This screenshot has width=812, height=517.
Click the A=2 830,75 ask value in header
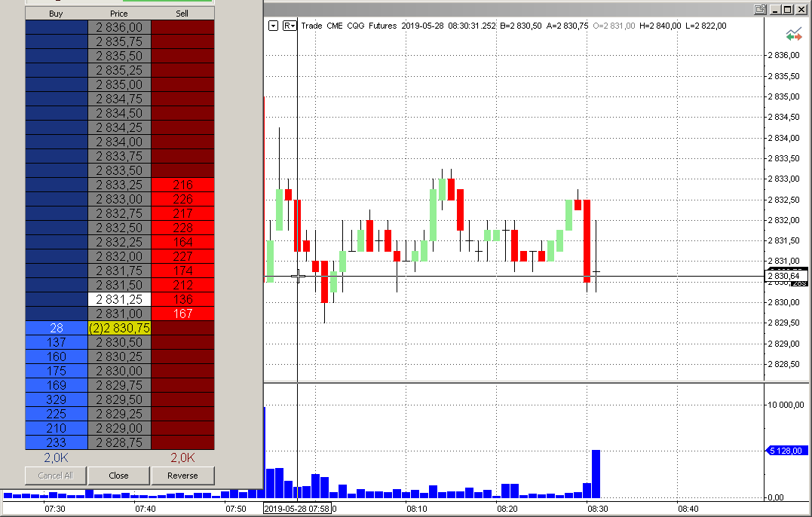coord(567,26)
